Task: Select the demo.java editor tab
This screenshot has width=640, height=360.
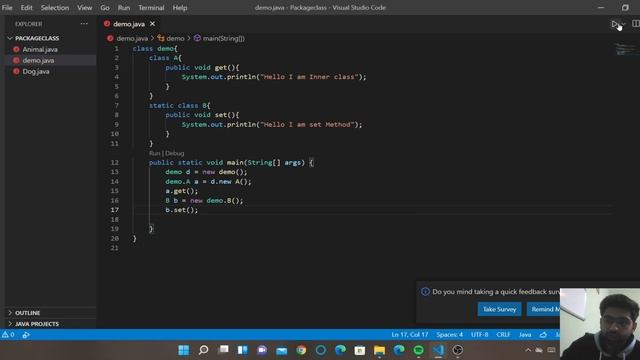Action: tap(129, 24)
